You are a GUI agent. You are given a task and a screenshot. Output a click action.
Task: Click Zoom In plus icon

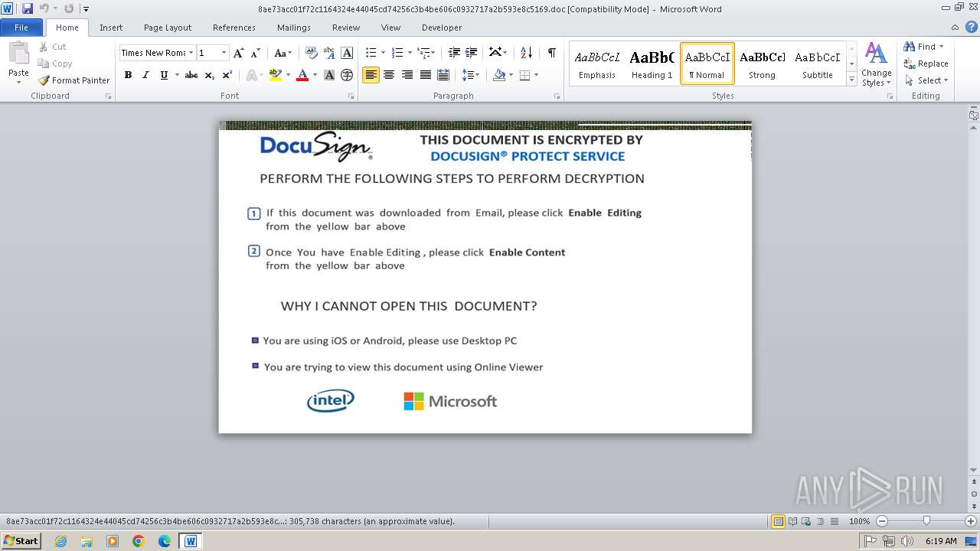(x=971, y=521)
